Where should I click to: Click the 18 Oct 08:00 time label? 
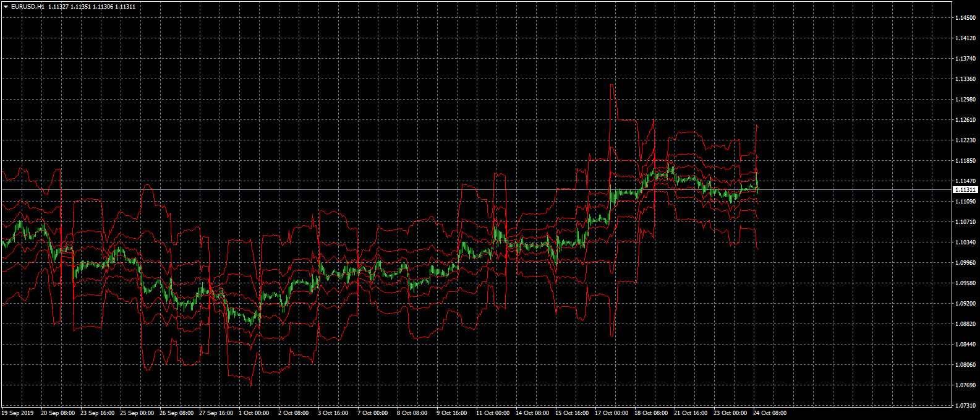tap(651, 413)
